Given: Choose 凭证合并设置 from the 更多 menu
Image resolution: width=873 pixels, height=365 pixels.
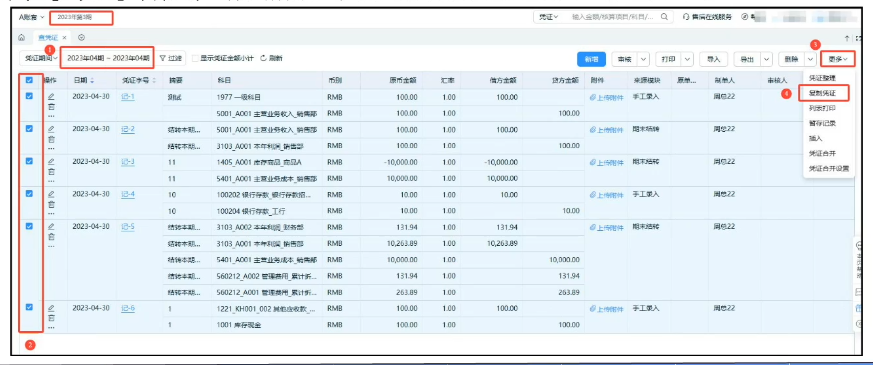Looking at the screenshot, I should (x=829, y=168).
